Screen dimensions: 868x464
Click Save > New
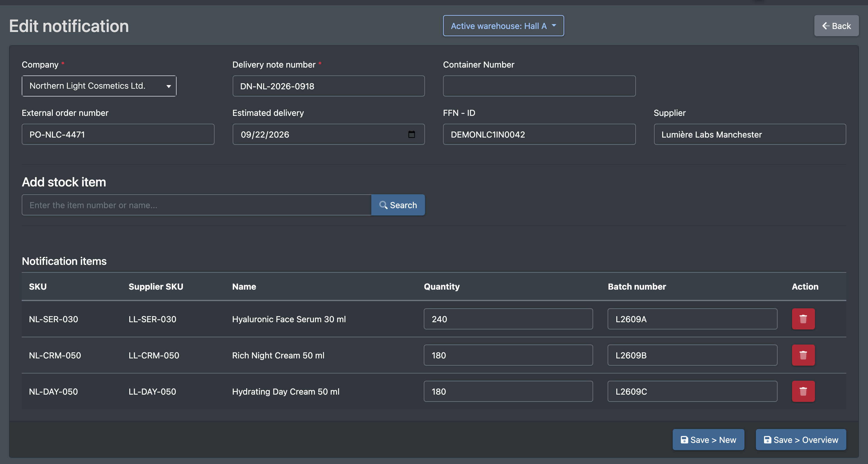click(x=708, y=440)
